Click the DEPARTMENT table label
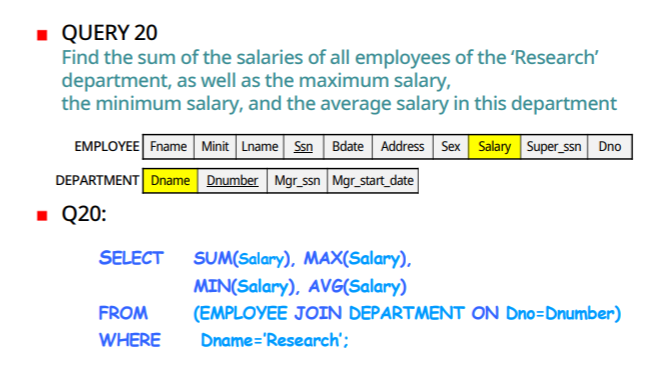The image size is (668, 367). point(97,180)
